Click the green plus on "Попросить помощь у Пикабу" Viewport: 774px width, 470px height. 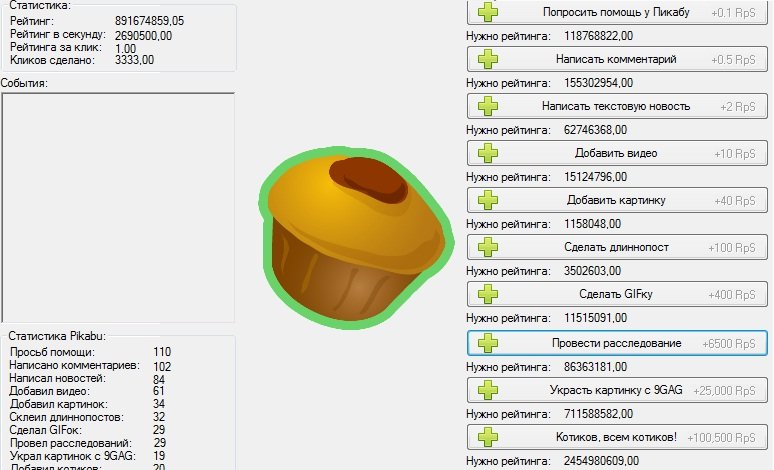coord(487,13)
